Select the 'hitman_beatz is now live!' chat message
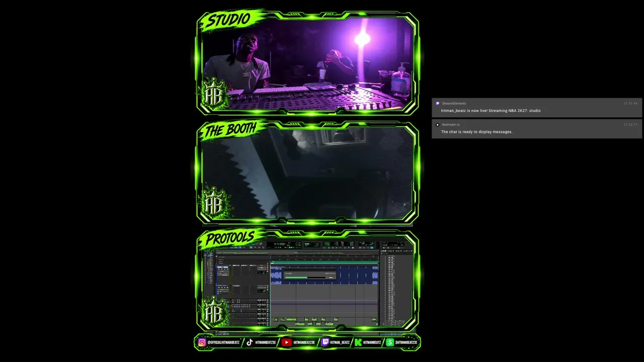Screen dimensions: 644x362 point(491,111)
